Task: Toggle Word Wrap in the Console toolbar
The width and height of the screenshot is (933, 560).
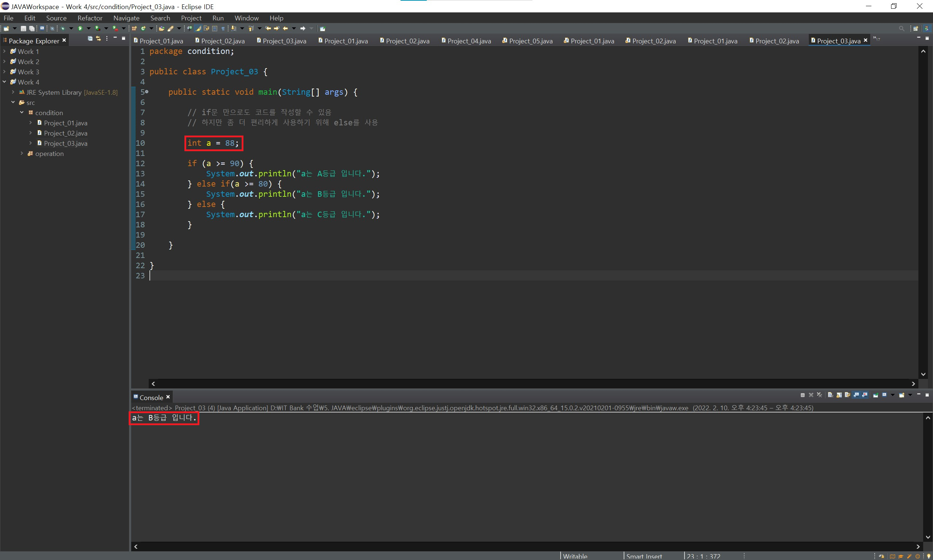Action: (848, 395)
